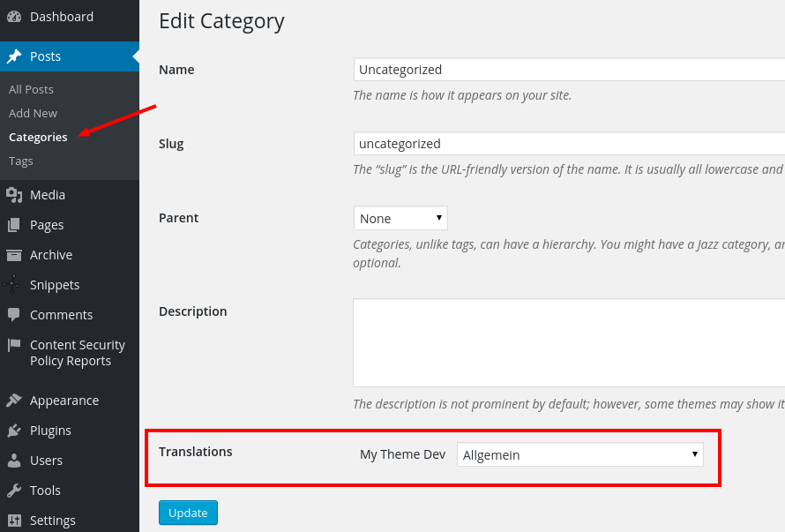Click into the Name text field
The height and width of the screenshot is (532, 785).
(x=568, y=70)
